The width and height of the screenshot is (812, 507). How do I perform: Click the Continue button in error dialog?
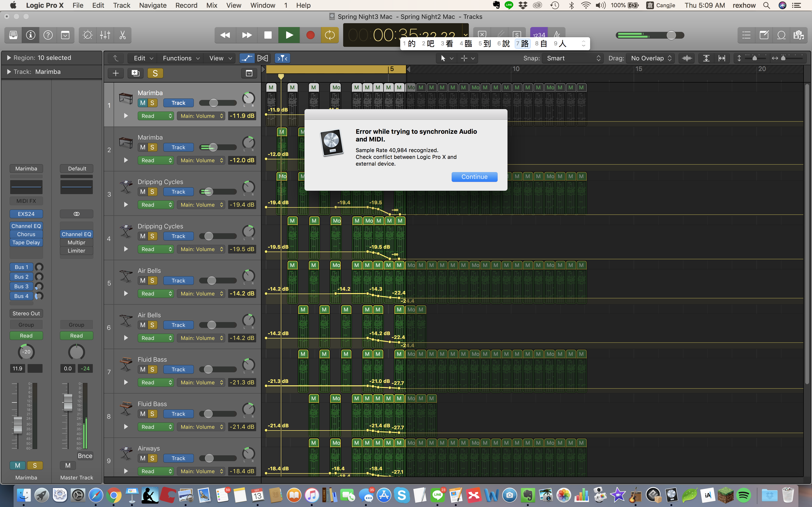click(x=474, y=177)
